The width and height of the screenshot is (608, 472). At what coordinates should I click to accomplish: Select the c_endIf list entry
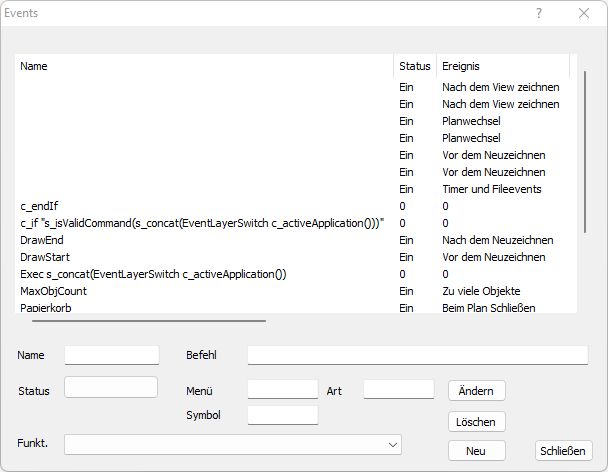pyautogui.click(x=40, y=206)
